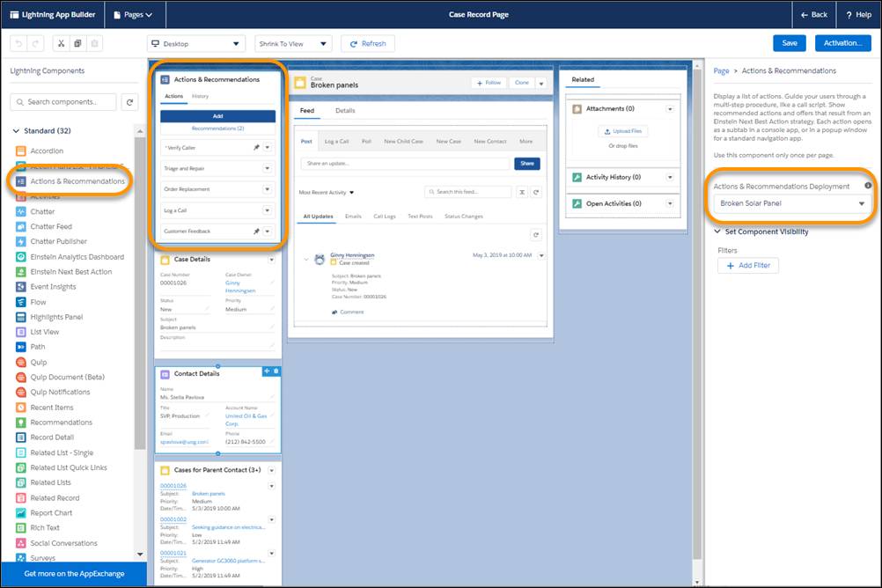This screenshot has height=588, width=882.
Task: Open the Desktop form factor dropdown
Action: pyautogui.click(x=195, y=44)
